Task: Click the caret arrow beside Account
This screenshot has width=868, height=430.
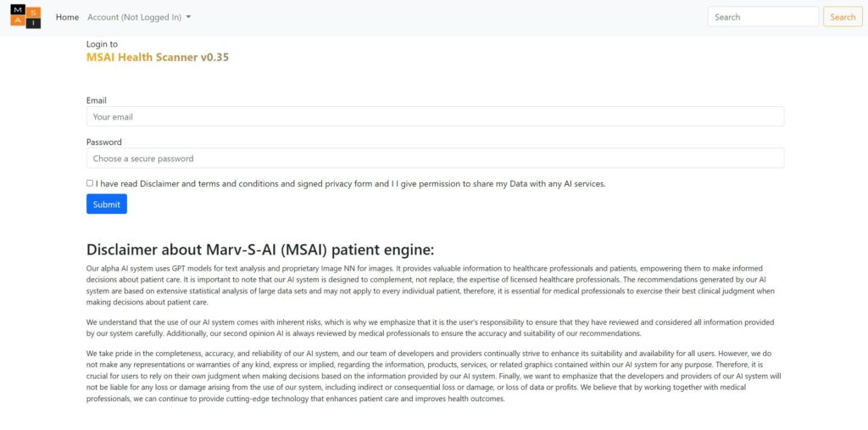Action: (188, 17)
